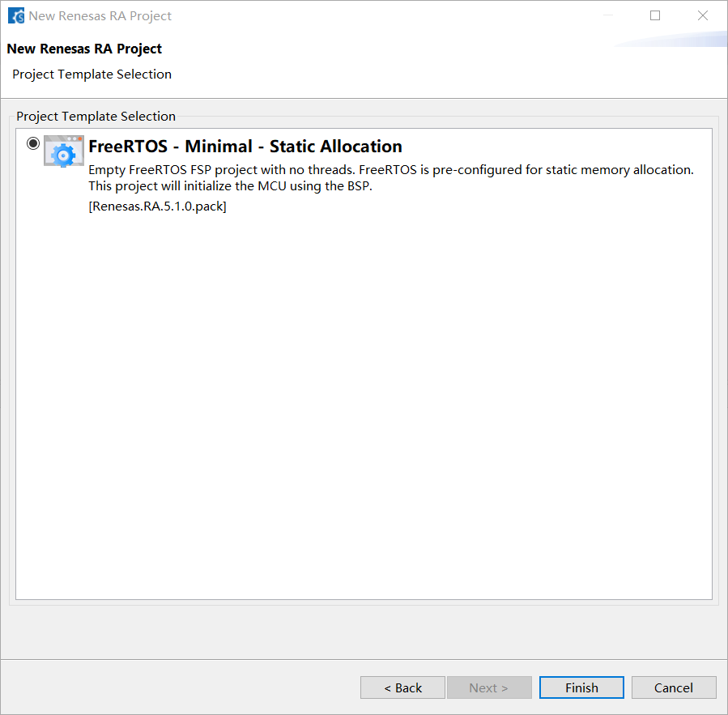Cancel the new project wizard
This screenshot has width=728, height=715.
[674, 687]
